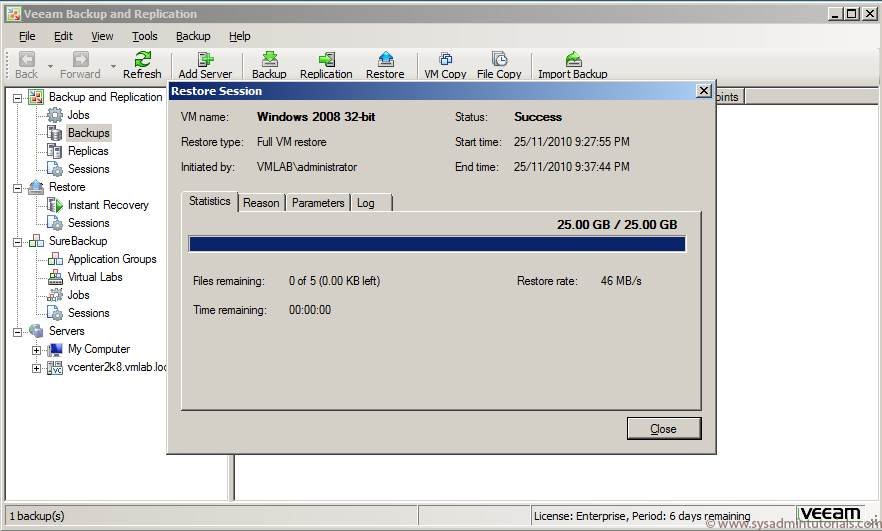This screenshot has width=882, height=531.
Task: Click the Veeam logo in the status bar
Action: pos(831,514)
